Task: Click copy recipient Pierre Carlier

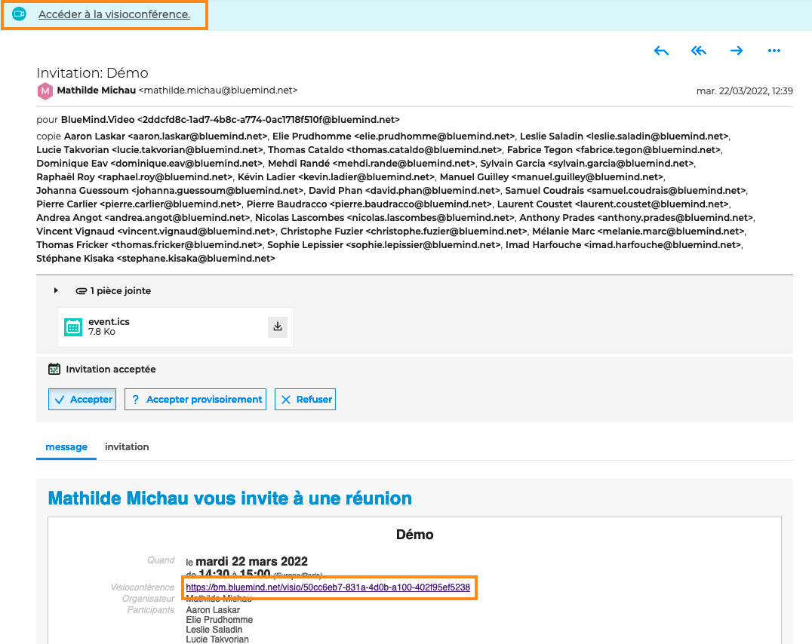Action: tap(139, 204)
